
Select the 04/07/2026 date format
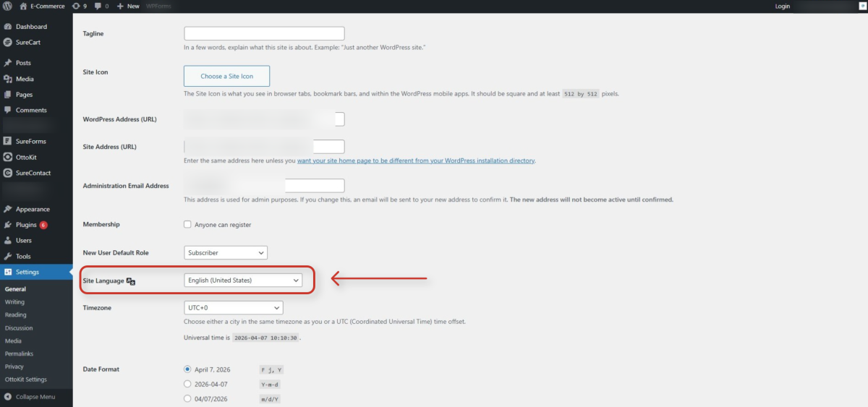[x=188, y=399]
